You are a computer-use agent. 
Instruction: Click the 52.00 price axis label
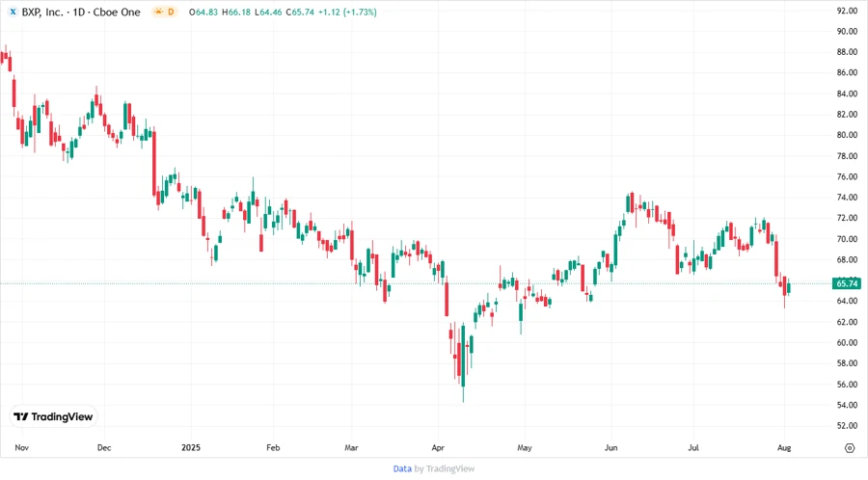[x=847, y=426]
